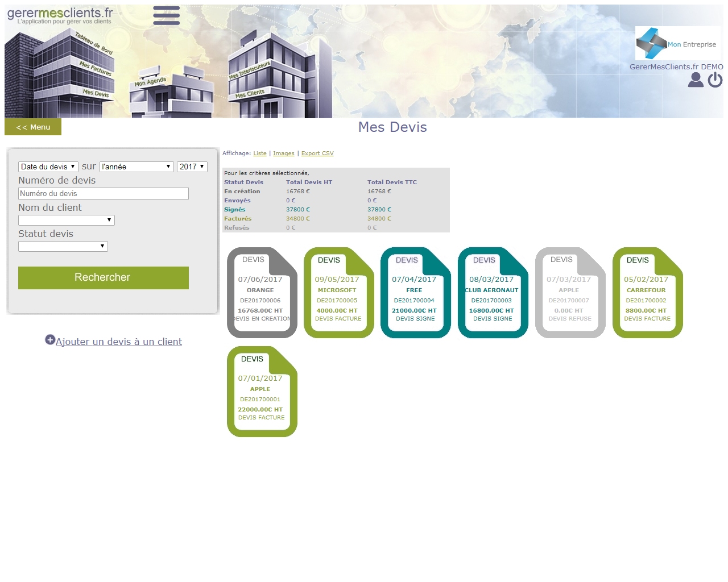This screenshot has height=582, width=728.
Task: Open the user profile icon
Action: [x=696, y=80]
